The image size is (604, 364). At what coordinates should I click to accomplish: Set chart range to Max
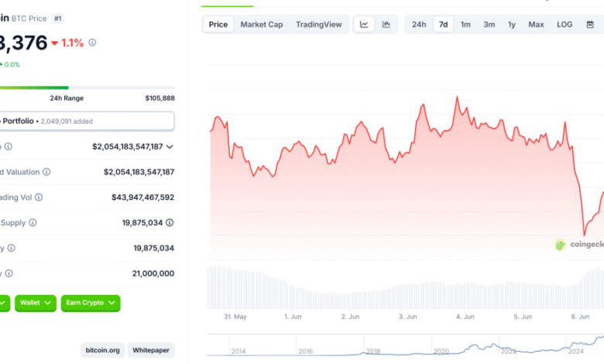pyautogui.click(x=536, y=25)
